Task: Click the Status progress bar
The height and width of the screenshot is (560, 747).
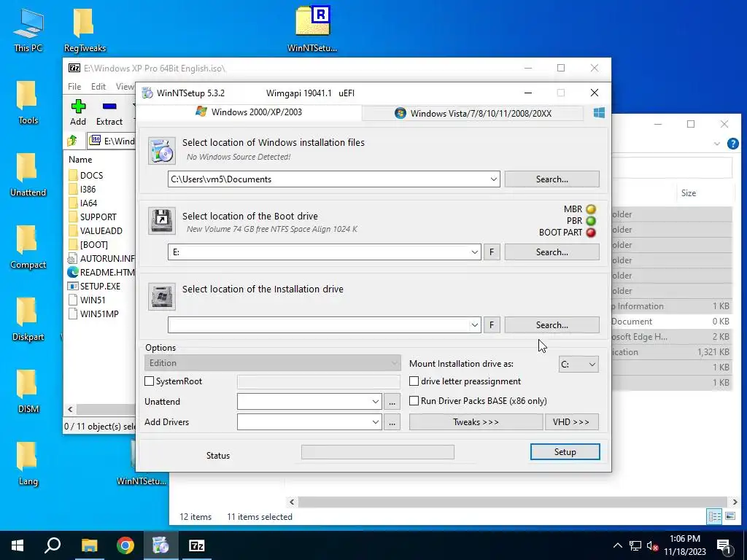Action: click(378, 452)
